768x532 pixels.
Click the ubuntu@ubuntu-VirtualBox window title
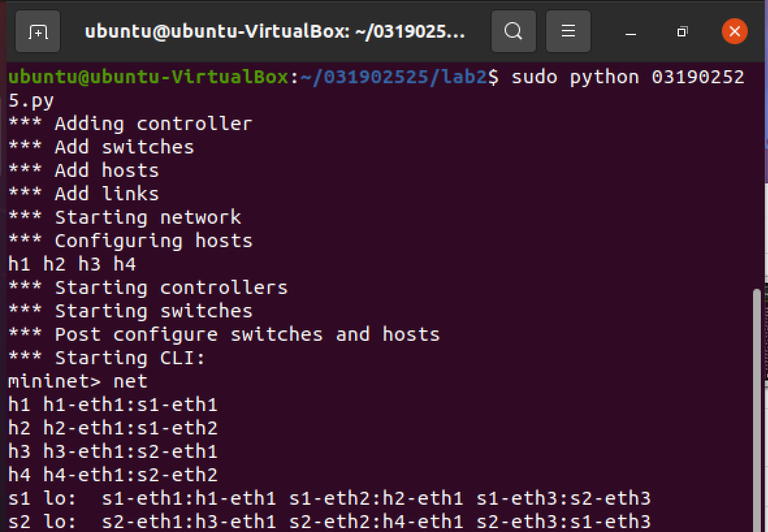[x=274, y=31]
